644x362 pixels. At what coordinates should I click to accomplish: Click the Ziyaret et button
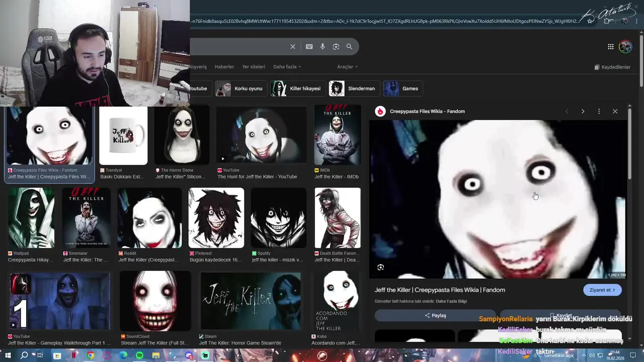(x=602, y=290)
